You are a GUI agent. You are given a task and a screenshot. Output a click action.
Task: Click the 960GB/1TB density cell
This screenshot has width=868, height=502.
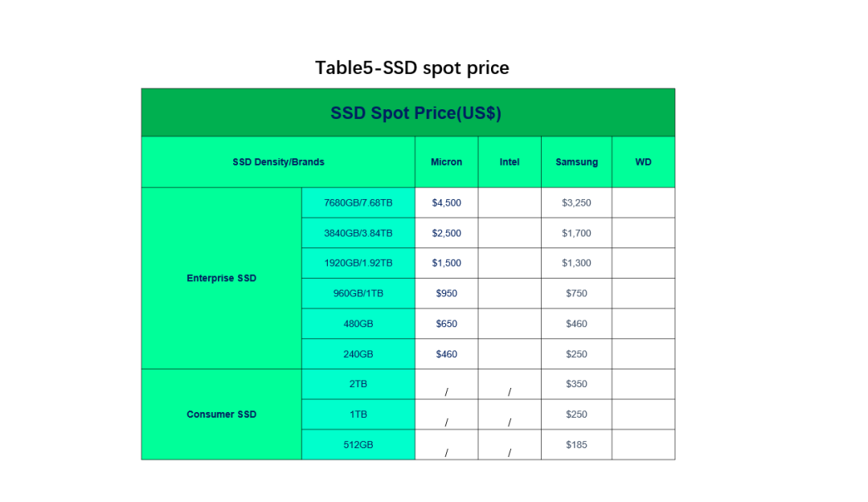[358, 293]
